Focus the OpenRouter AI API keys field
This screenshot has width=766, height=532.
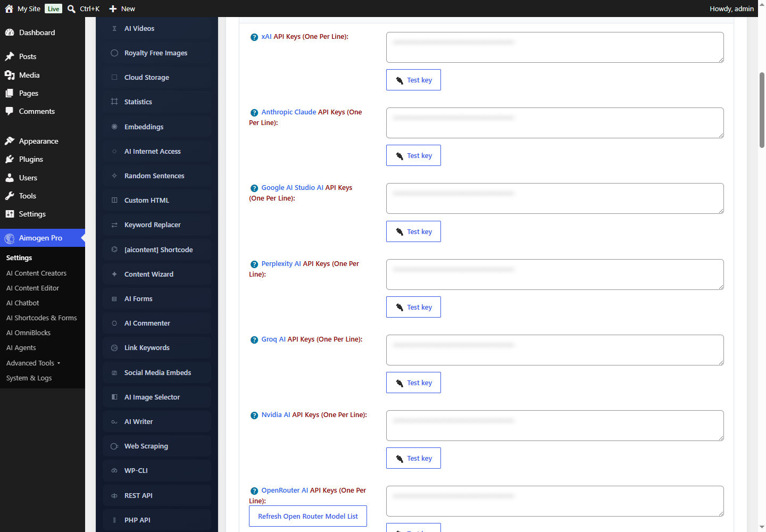tap(555, 501)
